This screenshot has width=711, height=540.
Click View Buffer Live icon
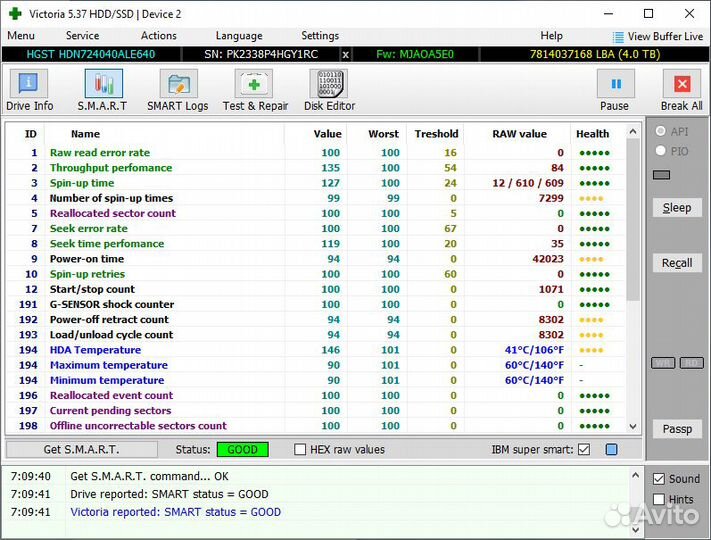click(x=619, y=37)
